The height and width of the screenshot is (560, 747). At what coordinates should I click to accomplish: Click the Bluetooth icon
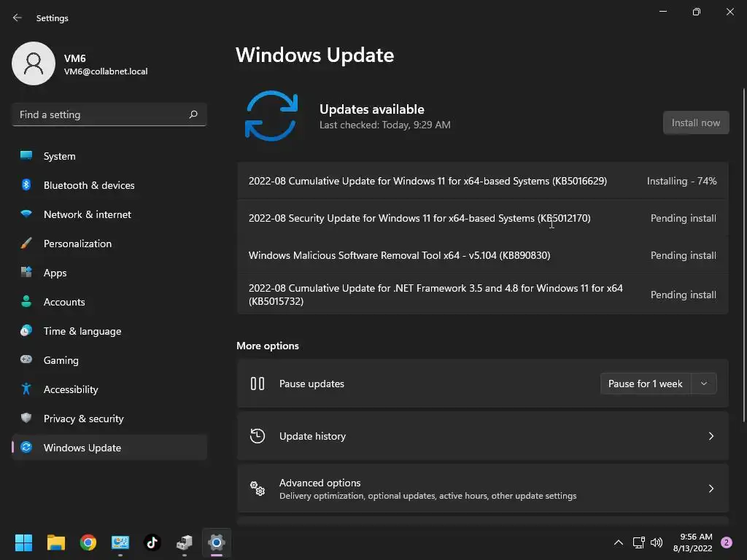[x=26, y=184]
